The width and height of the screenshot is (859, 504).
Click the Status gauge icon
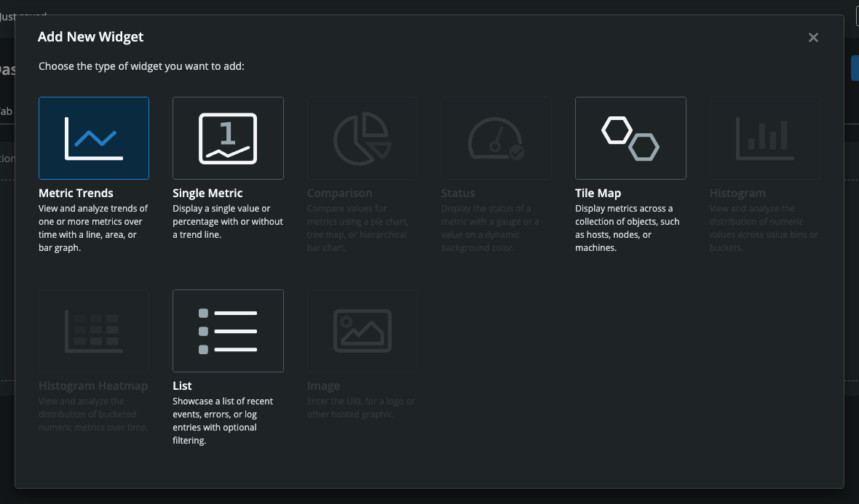[x=496, y=138]
